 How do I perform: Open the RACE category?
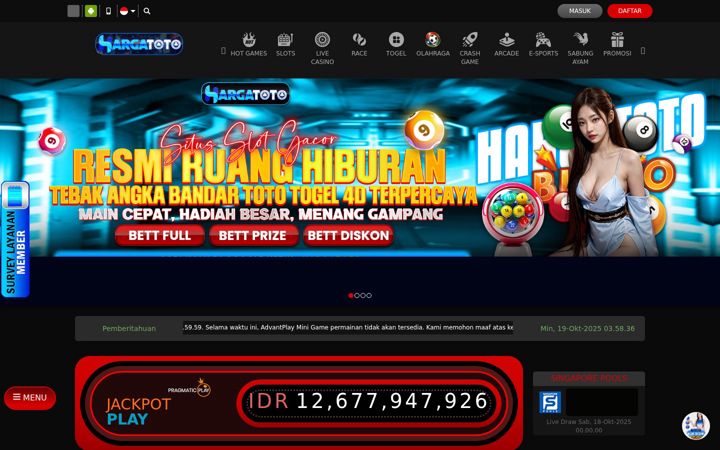tap(359, 45)
